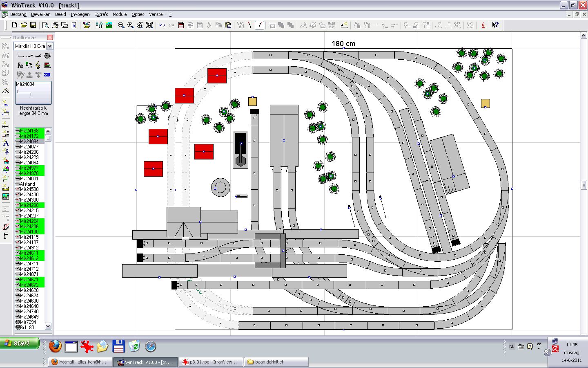Image resolution: width=588 pixels, height=368 pixels.
Task: Switch to the Hotmail taskbar window
Action: point(80,362)
